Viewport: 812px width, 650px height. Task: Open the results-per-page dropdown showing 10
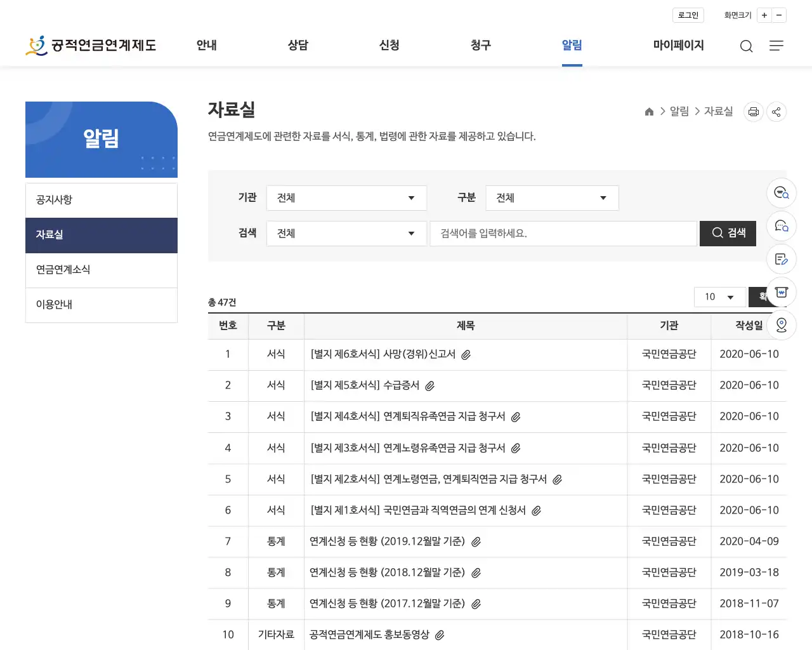pyautogui.click(x=719, y=296)
